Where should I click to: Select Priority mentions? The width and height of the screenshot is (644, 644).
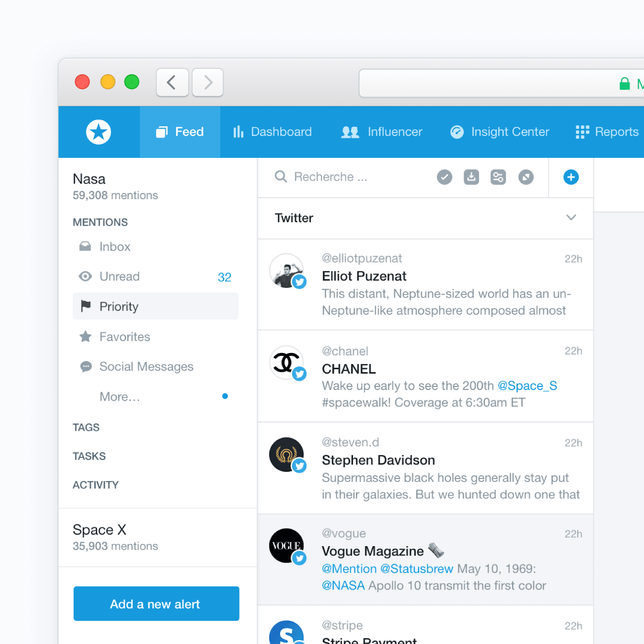(x=155, y=306)
